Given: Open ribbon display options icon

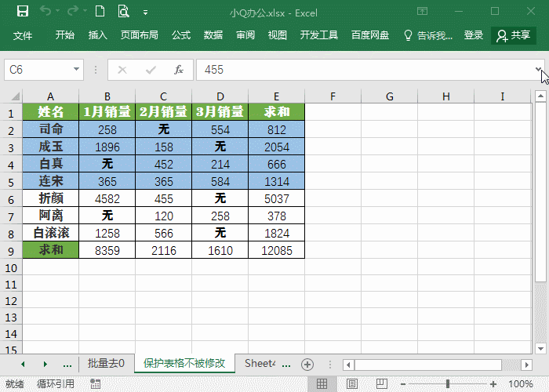Looking at the screenshot, I should point(422,11).
